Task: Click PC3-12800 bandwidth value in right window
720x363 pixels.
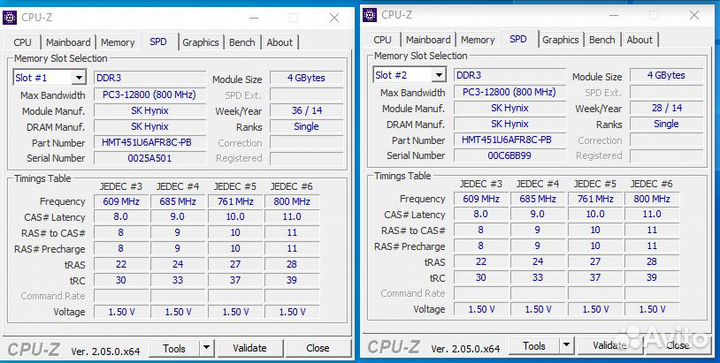Action: click(x=510, y=92)
